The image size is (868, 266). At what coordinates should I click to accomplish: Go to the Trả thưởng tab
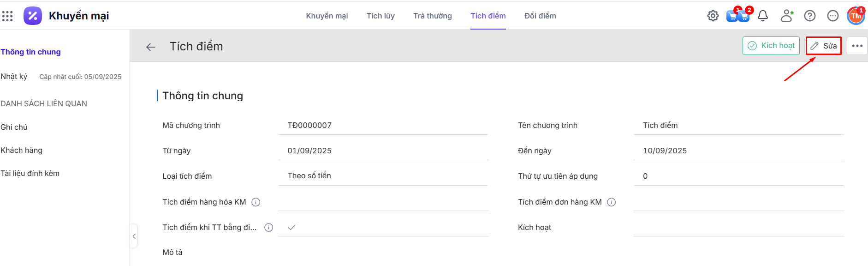pos(432,16)
